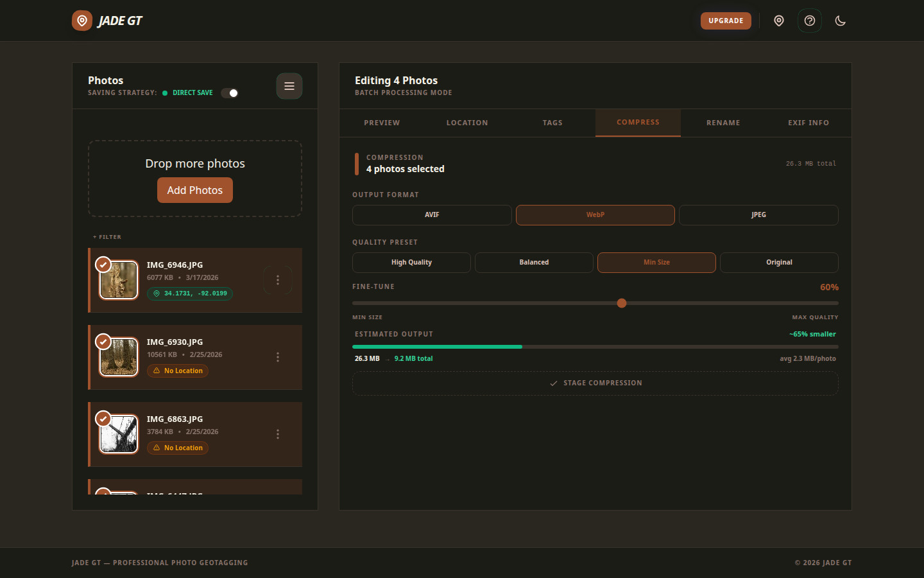Viewport: 924px width, 578px height.
Task: Open the EXIF Info tab
Action: click(809, 123)
